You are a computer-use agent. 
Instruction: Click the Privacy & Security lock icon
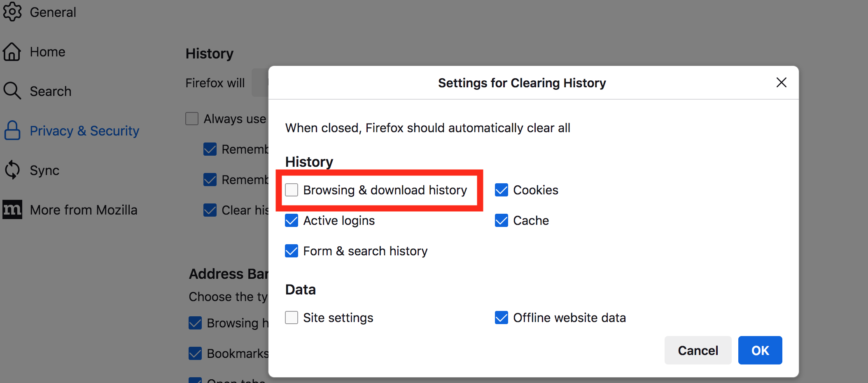coord(12,131)
